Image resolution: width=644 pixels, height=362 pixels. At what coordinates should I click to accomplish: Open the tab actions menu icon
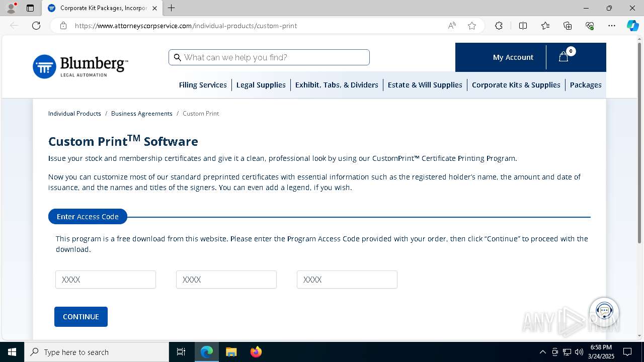click(30, 8)
